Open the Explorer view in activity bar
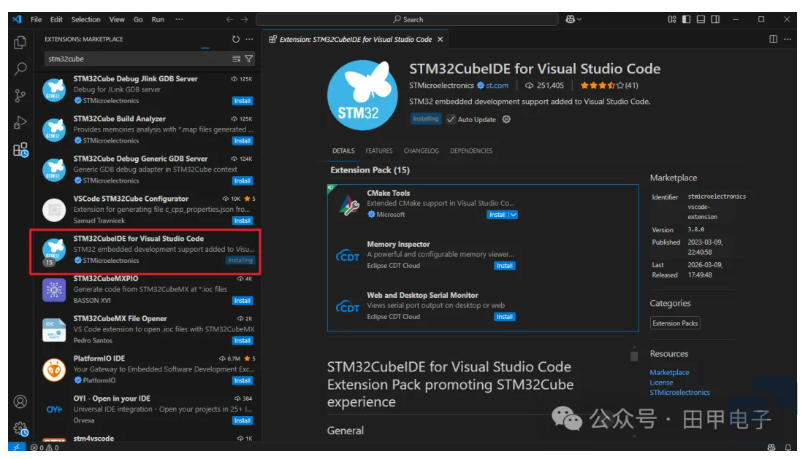The image size is (806, 459). (20, 42)
